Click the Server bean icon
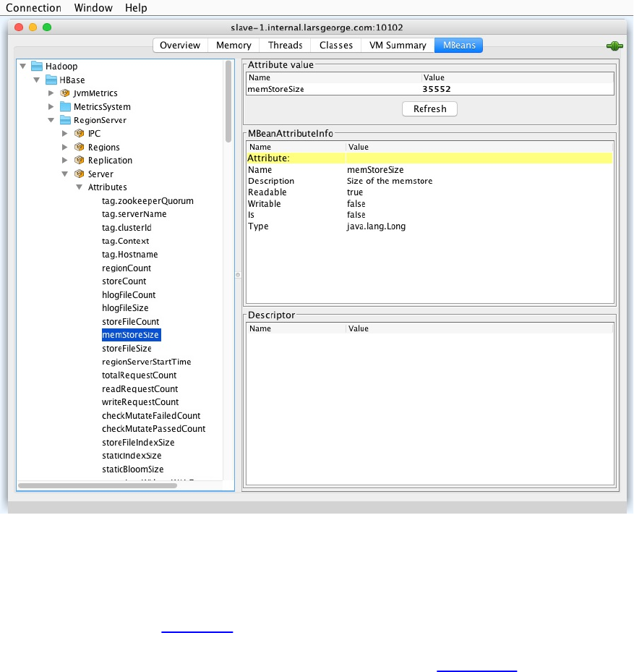This screenshot has height=672, width=634. pyautogui.click(x=80, y=174)
